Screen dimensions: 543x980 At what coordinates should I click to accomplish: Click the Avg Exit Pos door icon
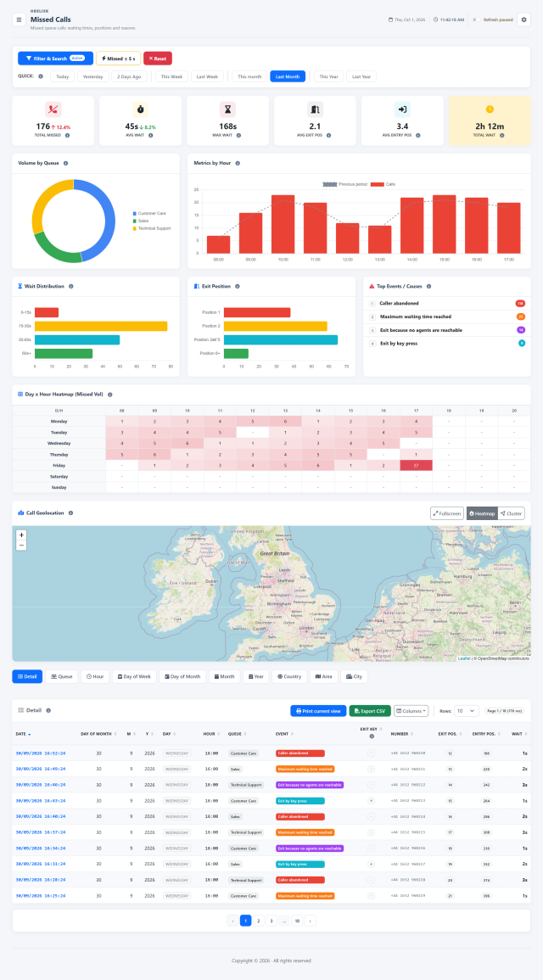click(x=315, y=109)
